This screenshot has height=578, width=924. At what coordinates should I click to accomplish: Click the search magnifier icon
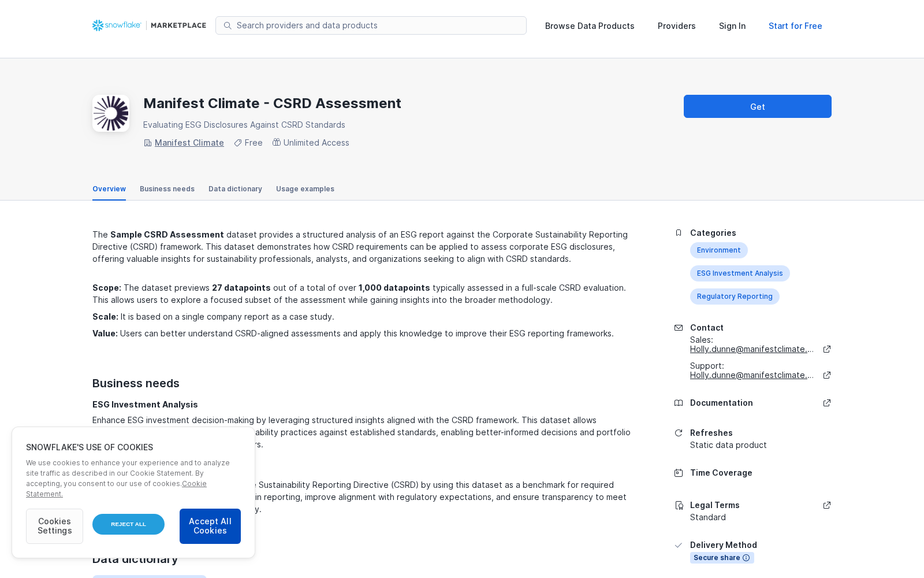228,25
